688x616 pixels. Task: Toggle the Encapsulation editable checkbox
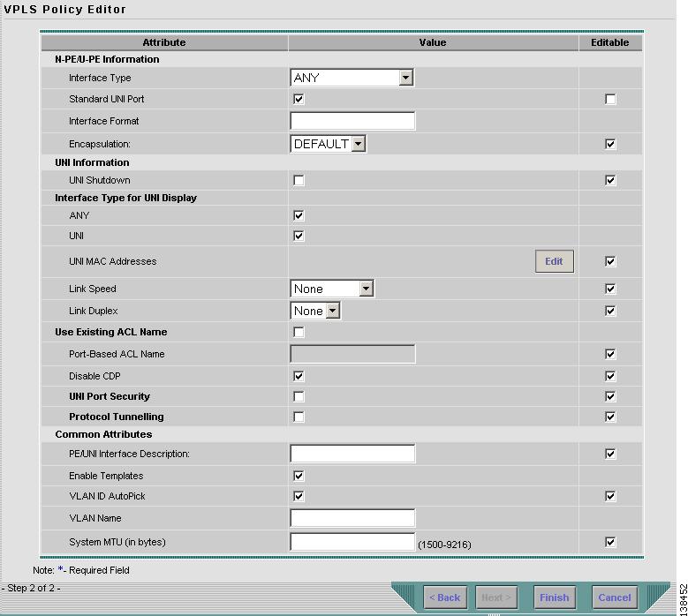point(610,144)
